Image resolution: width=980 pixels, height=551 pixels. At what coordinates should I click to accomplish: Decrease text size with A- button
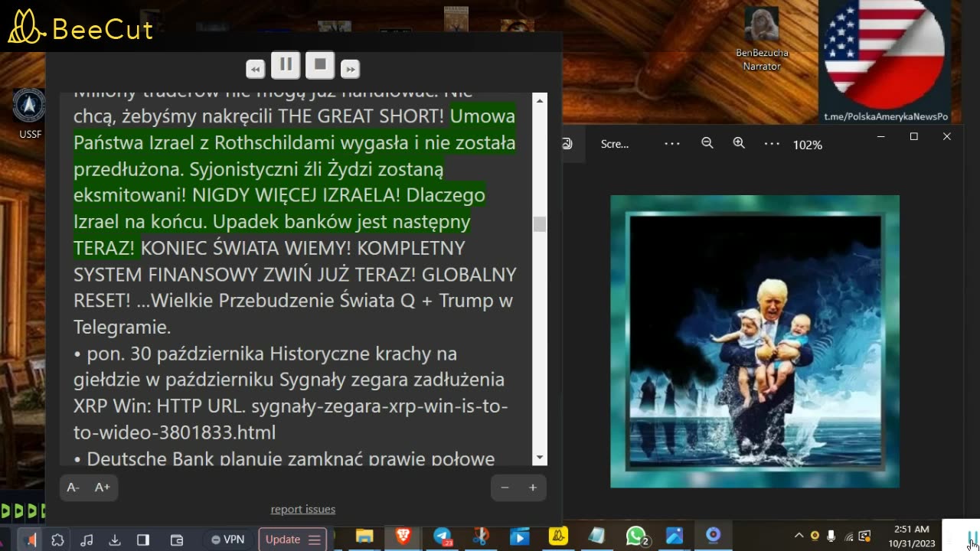pyautogui.click(x=73, y=487)
